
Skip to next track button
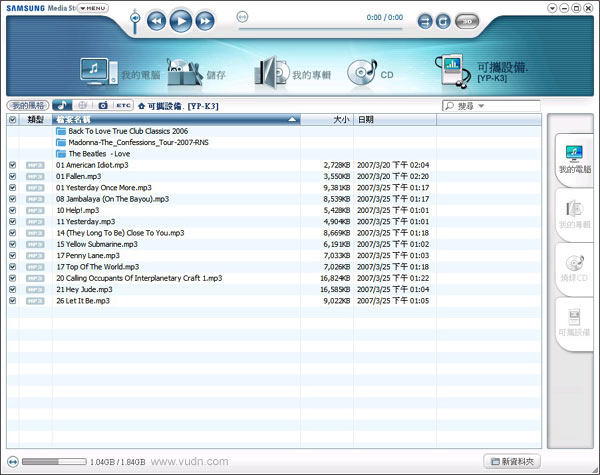coord(205,21)
